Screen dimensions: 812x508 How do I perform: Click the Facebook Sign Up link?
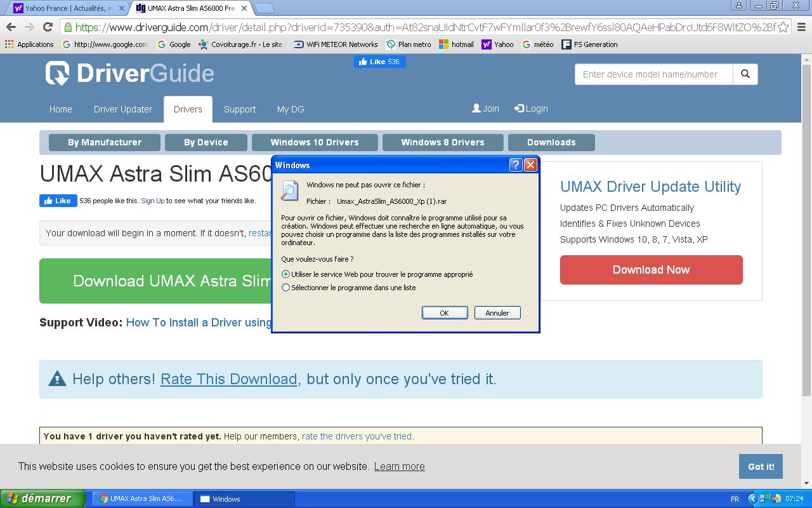click(152, 201)
